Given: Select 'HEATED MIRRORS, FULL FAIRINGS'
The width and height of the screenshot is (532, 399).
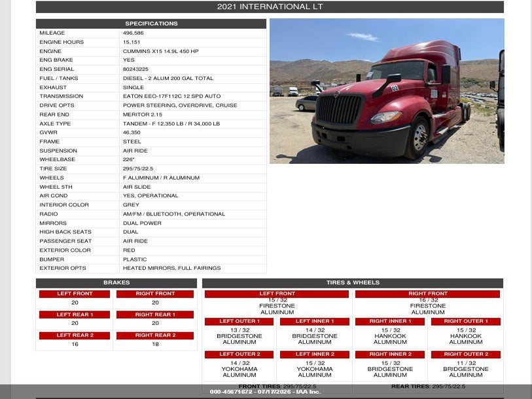Looking at the screenshot, I should [171, 268].
